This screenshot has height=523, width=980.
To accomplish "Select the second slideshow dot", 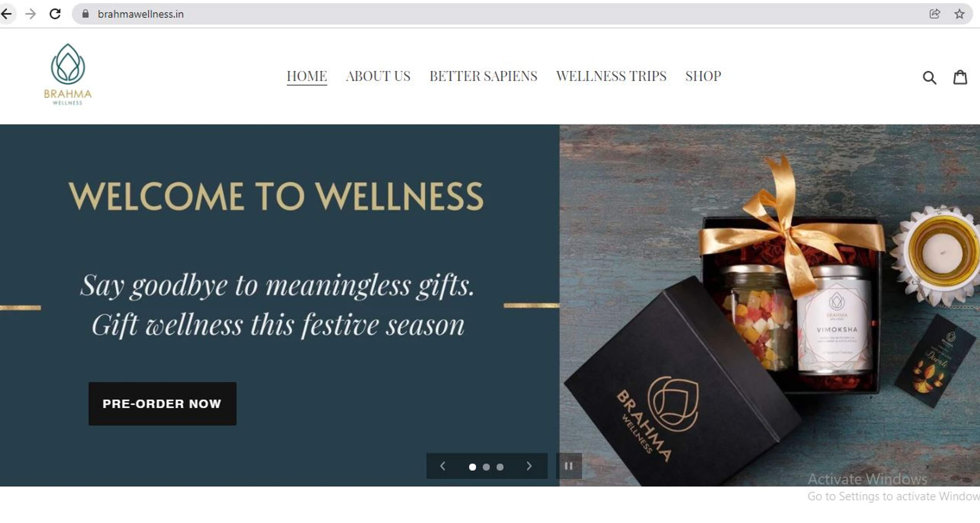I will click(x=486, y=467).
